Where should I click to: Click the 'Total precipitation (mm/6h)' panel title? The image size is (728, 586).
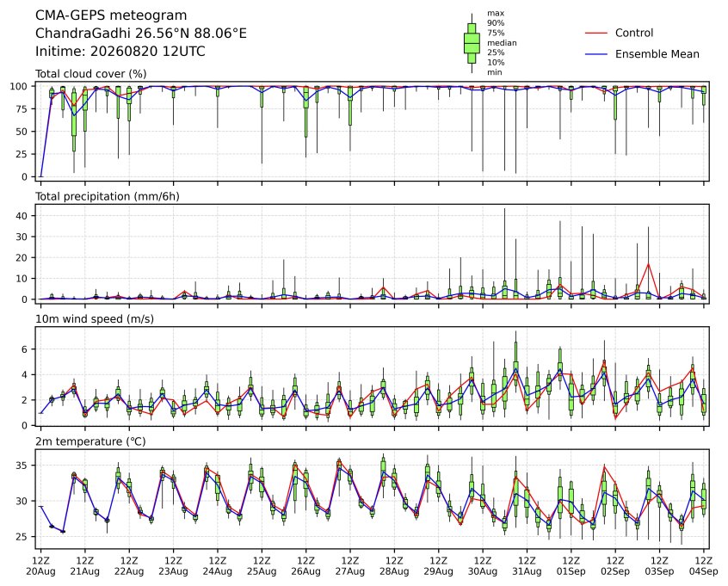tap(108, 196)
